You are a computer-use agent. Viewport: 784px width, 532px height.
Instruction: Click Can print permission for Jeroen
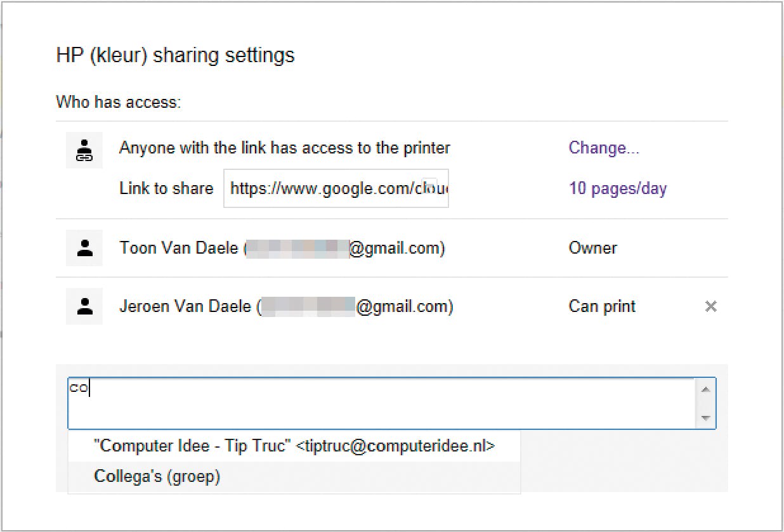[x=601, y=307]
